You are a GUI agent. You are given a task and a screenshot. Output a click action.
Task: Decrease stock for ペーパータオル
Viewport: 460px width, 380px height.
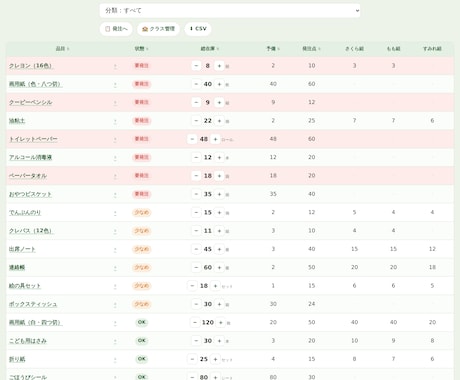pos(196,176)
